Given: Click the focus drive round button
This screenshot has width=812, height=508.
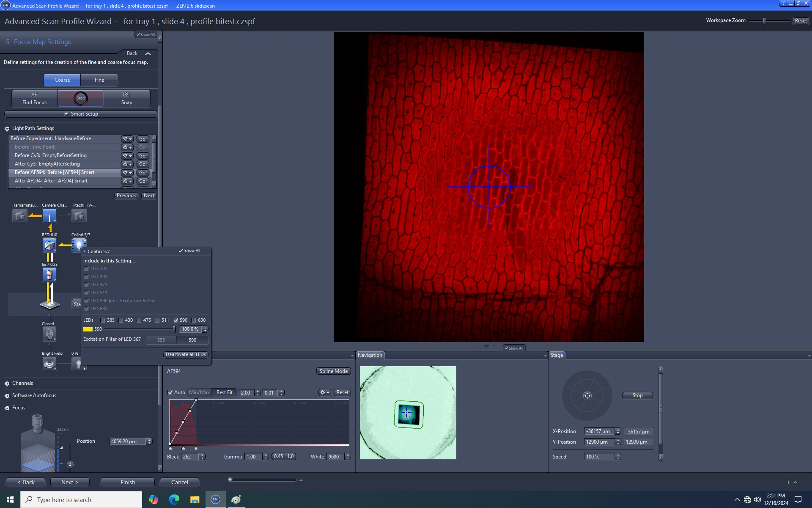Looking at the screenshot, I should point(70,464).
